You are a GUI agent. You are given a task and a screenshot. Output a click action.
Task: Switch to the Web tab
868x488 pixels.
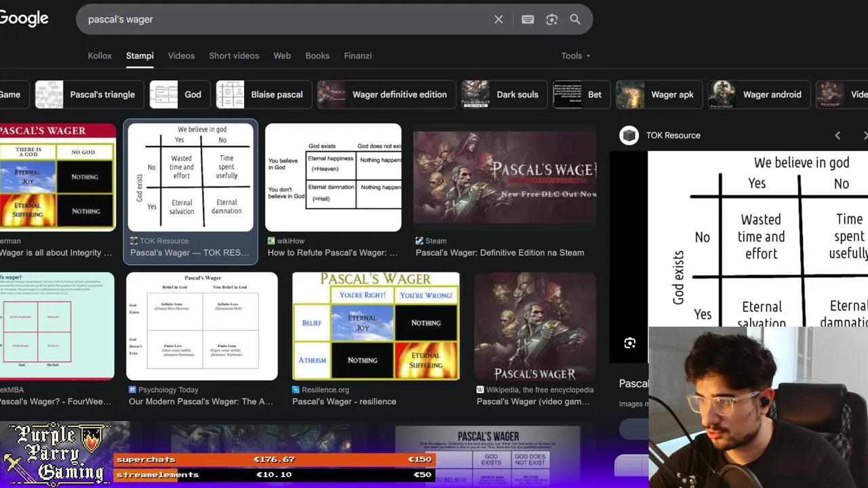(282, 56)
